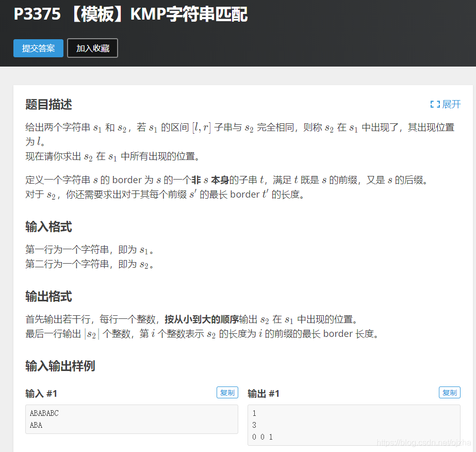Click the 输出格式 heading
The height and width of the screenshot is (452, 476).
(48, 296)
